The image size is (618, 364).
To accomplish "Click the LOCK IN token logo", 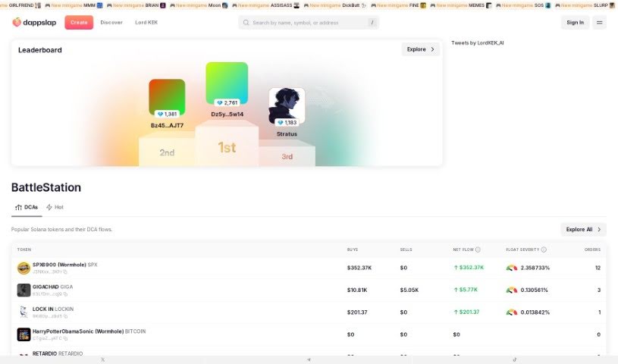I will coord(24,312).
